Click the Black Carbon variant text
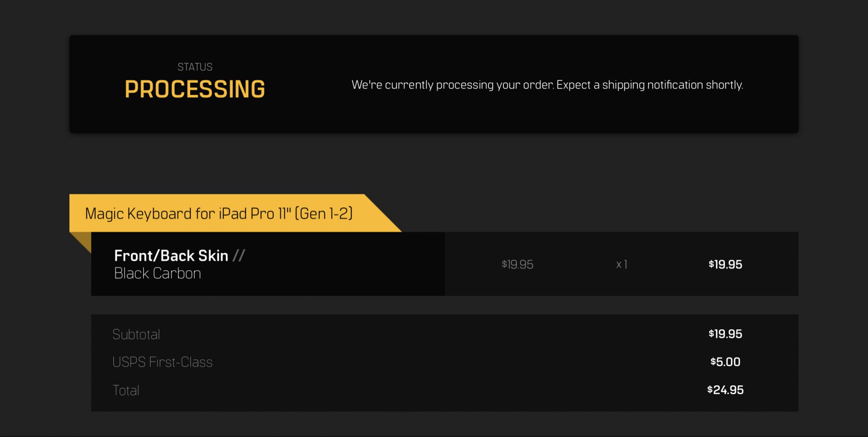This screenshot has width=868, height=437. tap(158, 273)
